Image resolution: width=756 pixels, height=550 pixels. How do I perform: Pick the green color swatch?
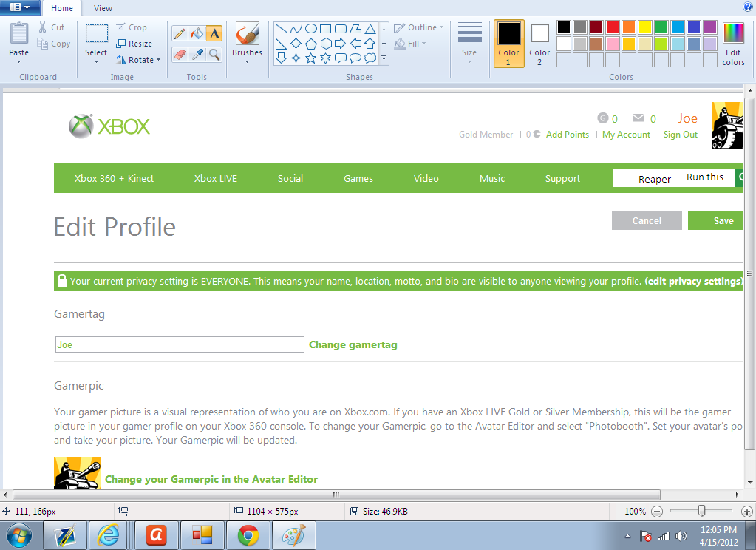pyautogui.click(x=661, y=27)
